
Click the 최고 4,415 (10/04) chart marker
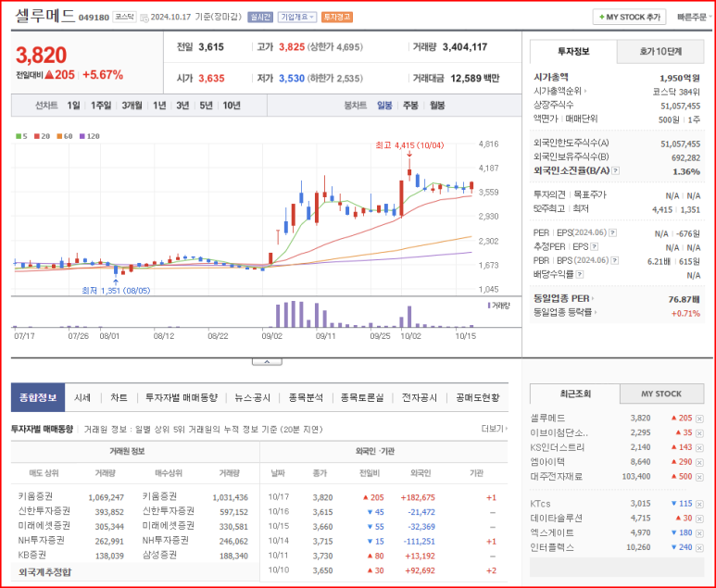(409, 145)
